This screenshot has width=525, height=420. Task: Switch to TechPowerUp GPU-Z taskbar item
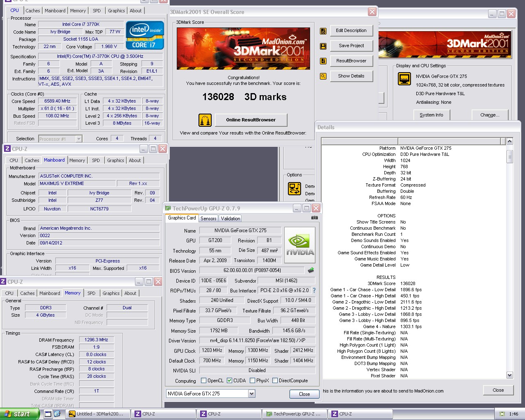point(294,414)
